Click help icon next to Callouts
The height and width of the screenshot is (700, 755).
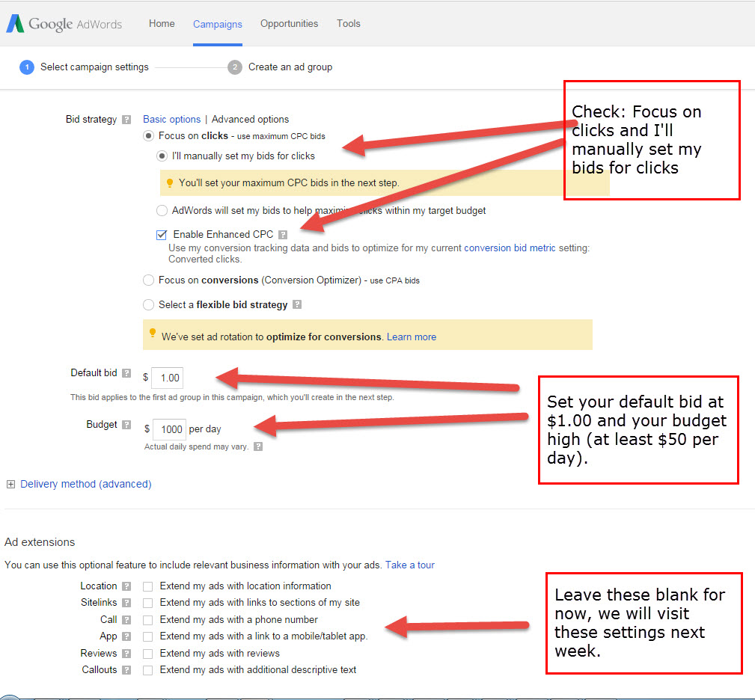click(x=126, y=670)
